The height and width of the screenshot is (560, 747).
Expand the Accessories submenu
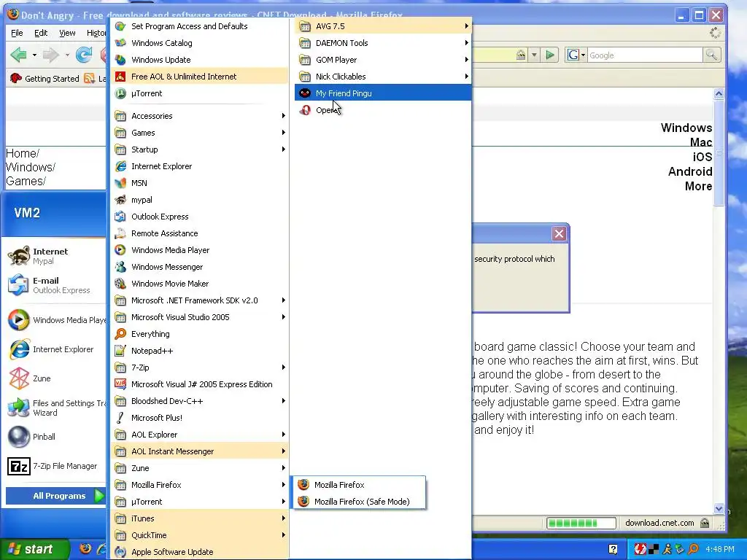pos(201,116)
